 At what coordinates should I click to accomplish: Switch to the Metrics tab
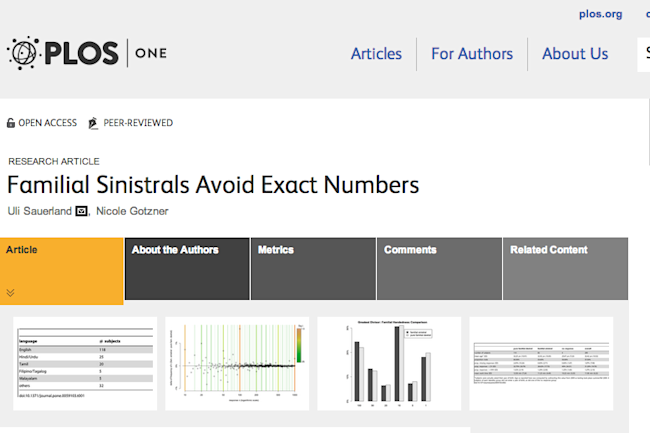[x=313, y=269]
